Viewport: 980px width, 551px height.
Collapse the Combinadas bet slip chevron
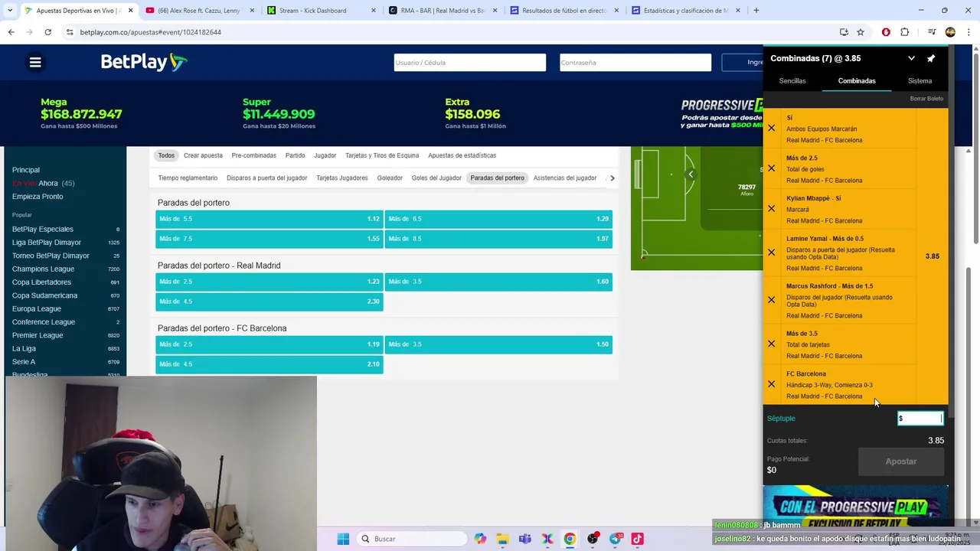point(911,58)
